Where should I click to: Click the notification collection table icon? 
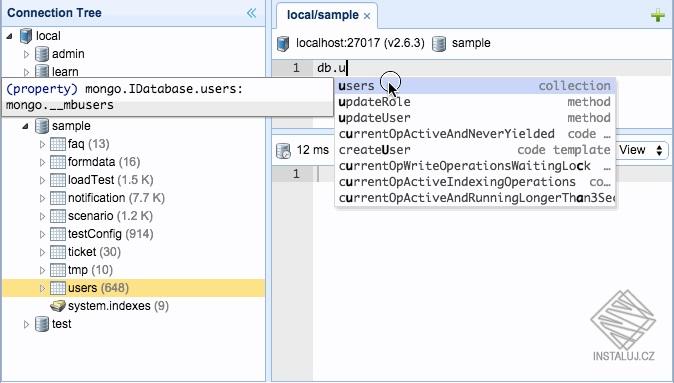[x=58, y=198]
